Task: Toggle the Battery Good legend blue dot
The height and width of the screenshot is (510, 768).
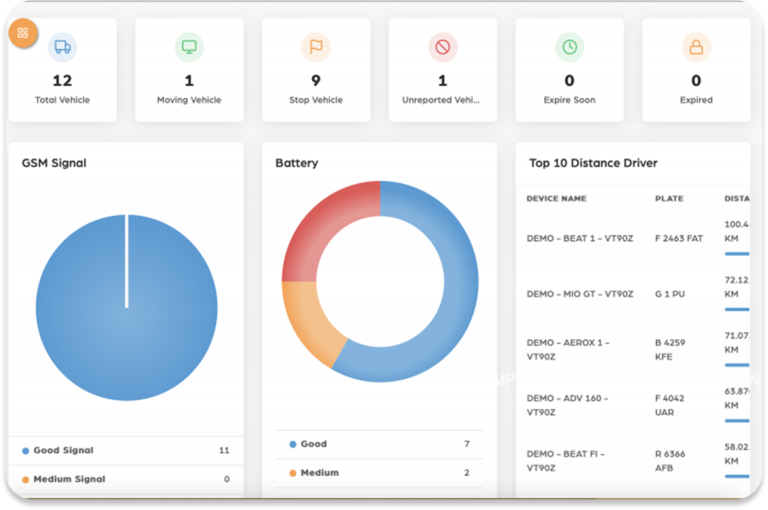Action: pos(293,444)
